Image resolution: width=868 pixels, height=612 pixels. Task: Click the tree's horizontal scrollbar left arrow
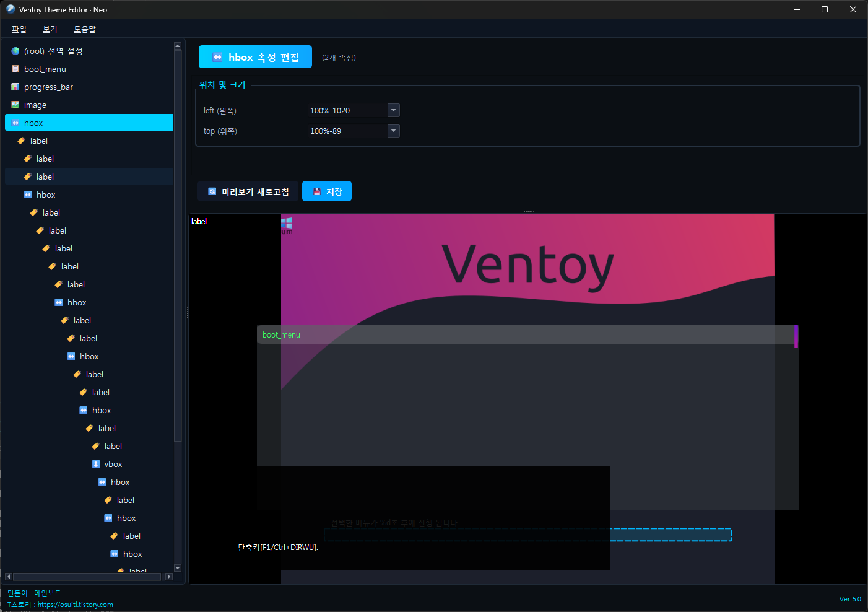(x=9, y=577)
